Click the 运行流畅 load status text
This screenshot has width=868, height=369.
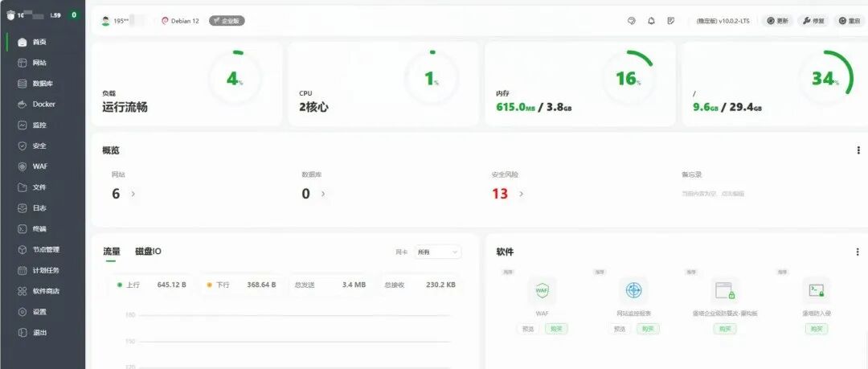pyautogui.click(x=125, y=108)
